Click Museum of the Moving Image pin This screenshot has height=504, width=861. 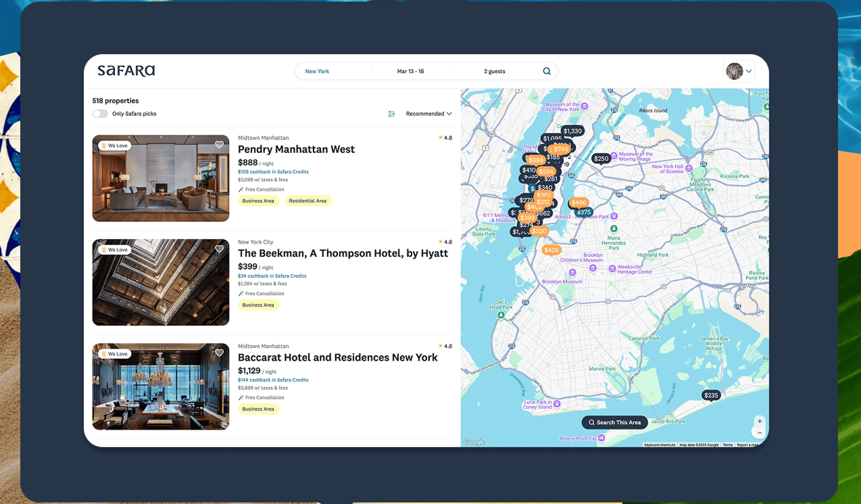click(613, 156)
